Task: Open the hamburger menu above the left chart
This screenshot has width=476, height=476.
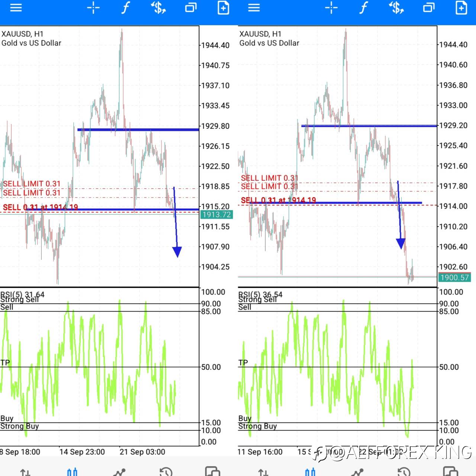Action: click(16, 8)
